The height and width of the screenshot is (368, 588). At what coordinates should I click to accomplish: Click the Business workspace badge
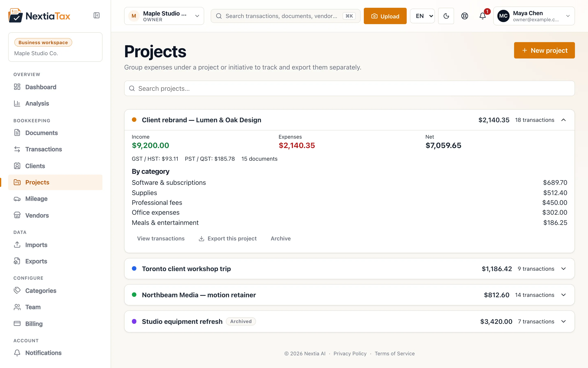tap(43, 42)
